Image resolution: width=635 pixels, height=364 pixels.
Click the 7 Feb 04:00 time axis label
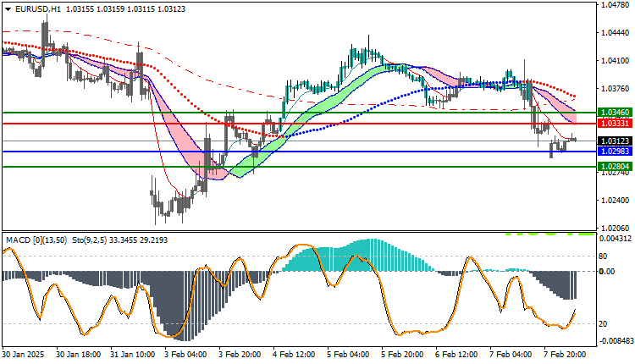pyautogui.click(x=511, y=355)
